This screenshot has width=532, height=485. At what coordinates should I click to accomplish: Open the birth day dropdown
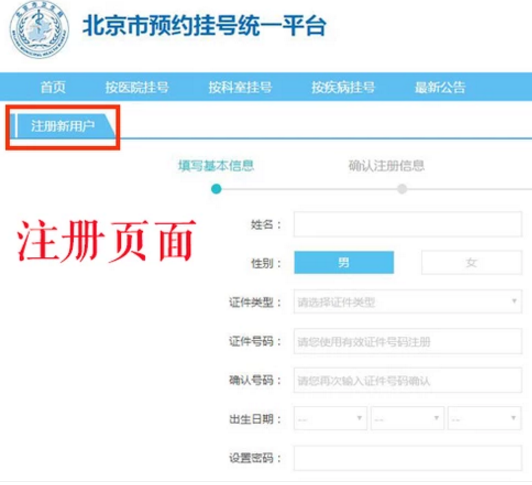[484, 418]
